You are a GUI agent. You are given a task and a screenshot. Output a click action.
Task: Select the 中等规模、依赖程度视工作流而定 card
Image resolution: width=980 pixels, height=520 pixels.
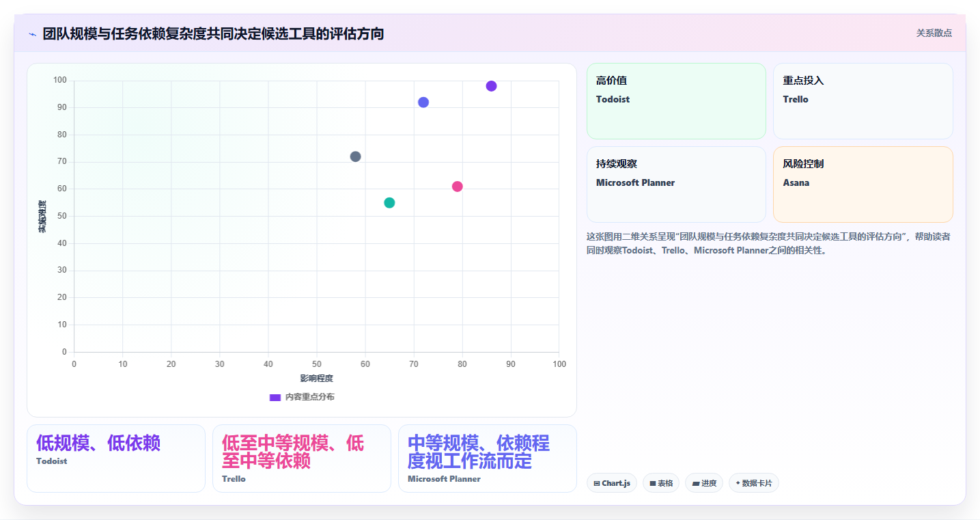[x=488, y=459]
